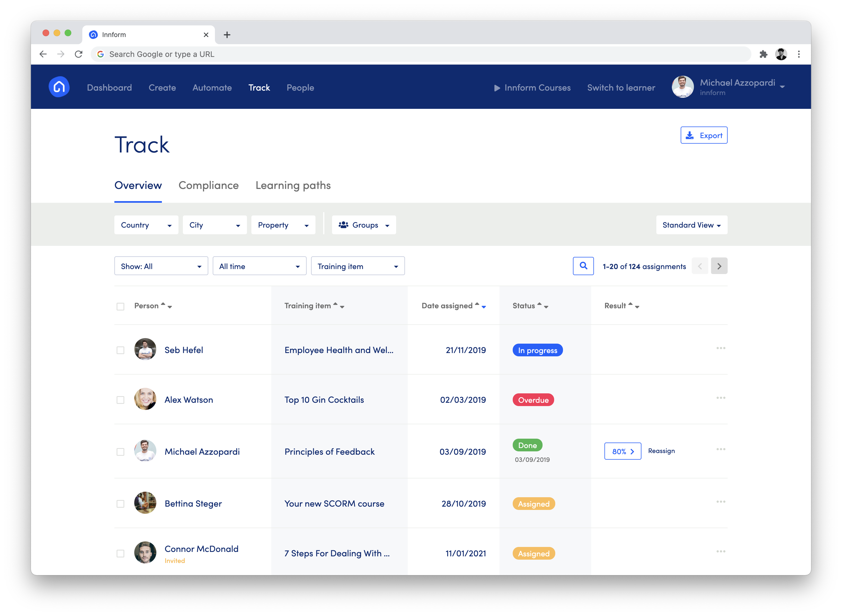Click the Innform home logo icon
The width and height of the screenshot is (842, 616).
tap(59, 87)
